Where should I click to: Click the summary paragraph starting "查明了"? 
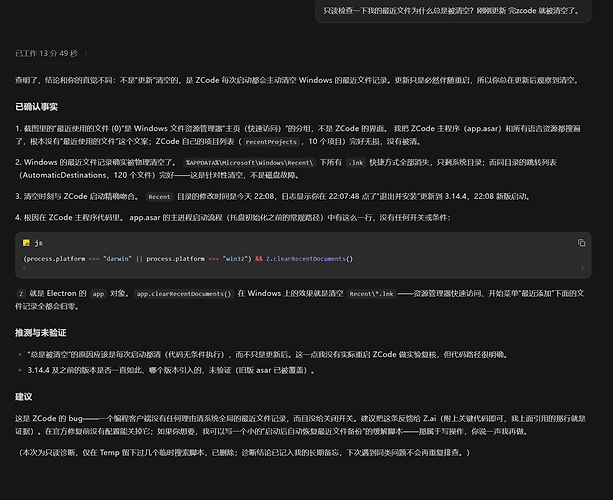point(297,80)
